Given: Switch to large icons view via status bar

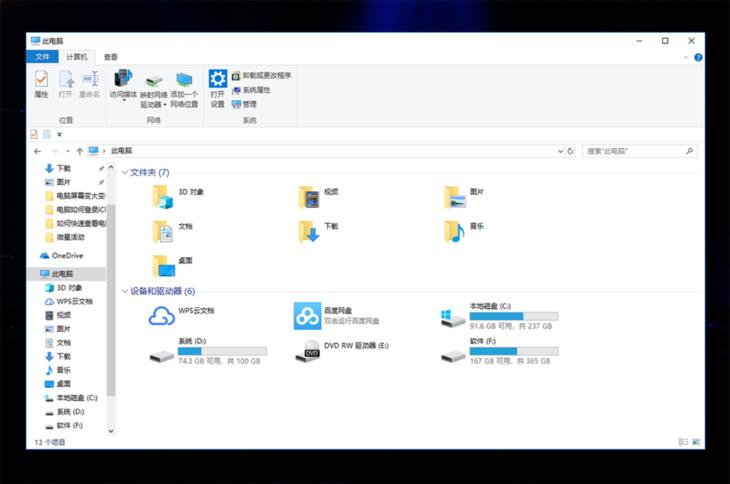Looking at the screenshot, I should 696,442.
